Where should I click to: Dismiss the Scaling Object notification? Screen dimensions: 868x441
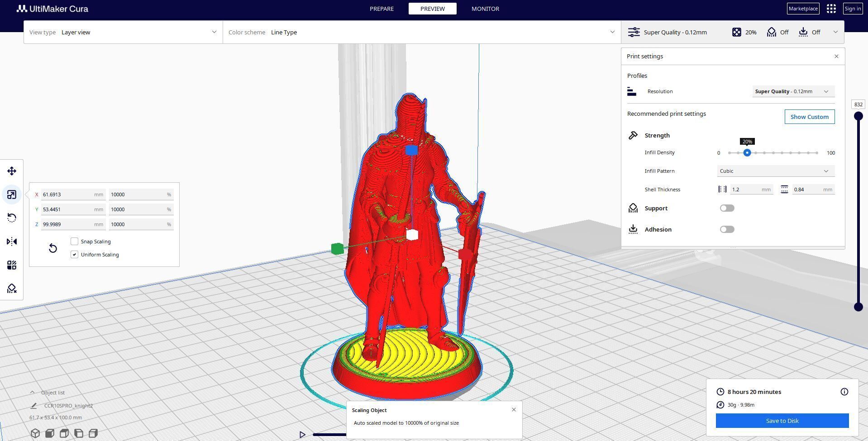tap(514, 409)
